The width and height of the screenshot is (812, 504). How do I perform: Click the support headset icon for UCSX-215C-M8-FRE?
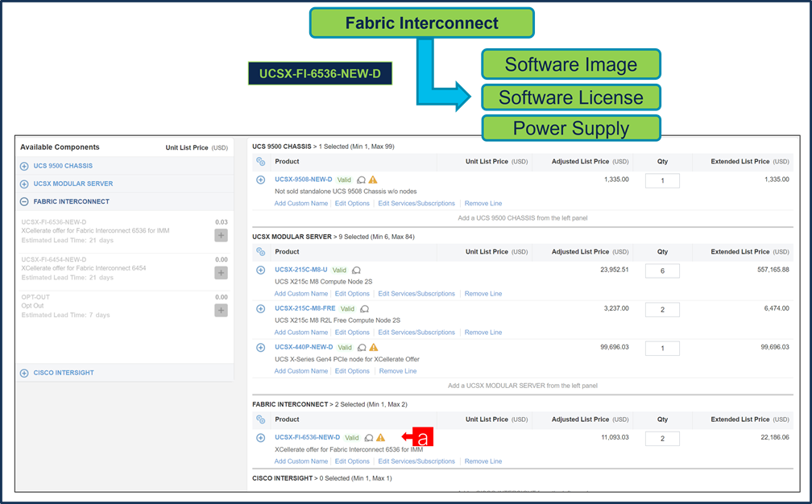point(365,309)
